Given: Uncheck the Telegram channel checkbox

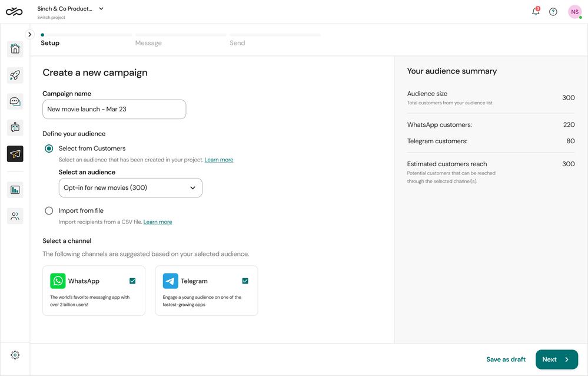Looking at the screenshot, I should (245, 281).
